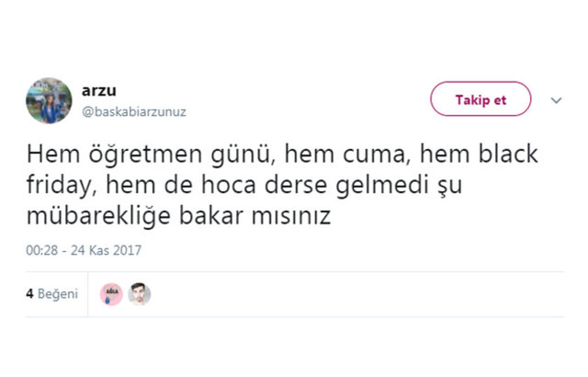The width and height of the screenshot is (588, 377).
Task: Select the Beğeni label
Action: tap(59, 294)
